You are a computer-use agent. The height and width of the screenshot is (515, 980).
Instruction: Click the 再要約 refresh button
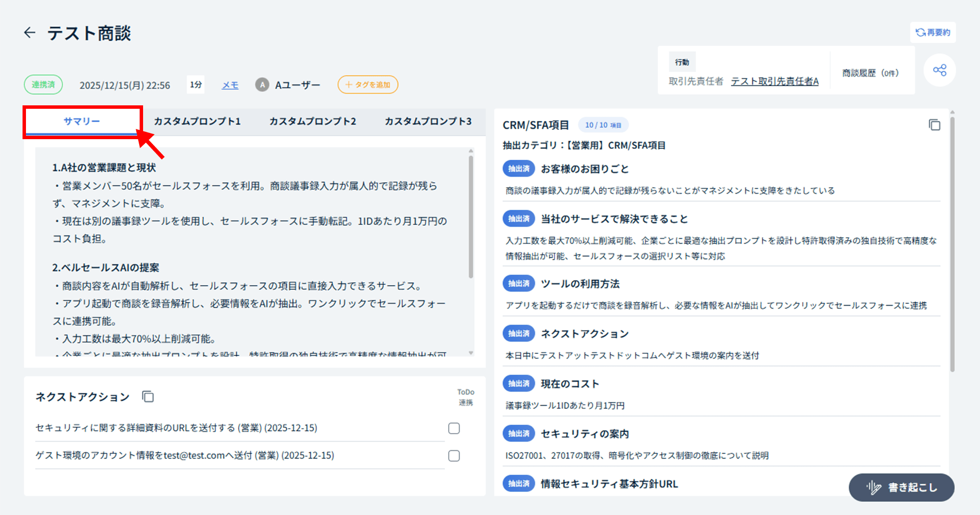point(933,32)
